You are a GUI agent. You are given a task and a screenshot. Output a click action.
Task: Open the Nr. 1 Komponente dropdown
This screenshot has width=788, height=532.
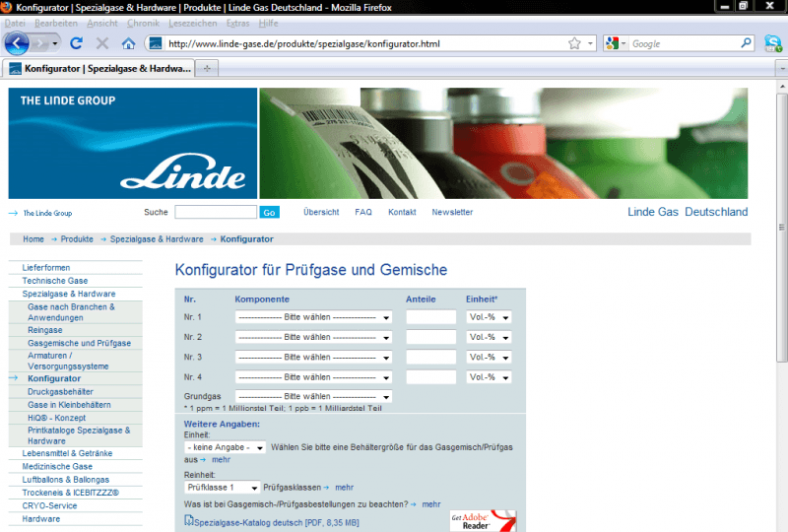(313, 317)
